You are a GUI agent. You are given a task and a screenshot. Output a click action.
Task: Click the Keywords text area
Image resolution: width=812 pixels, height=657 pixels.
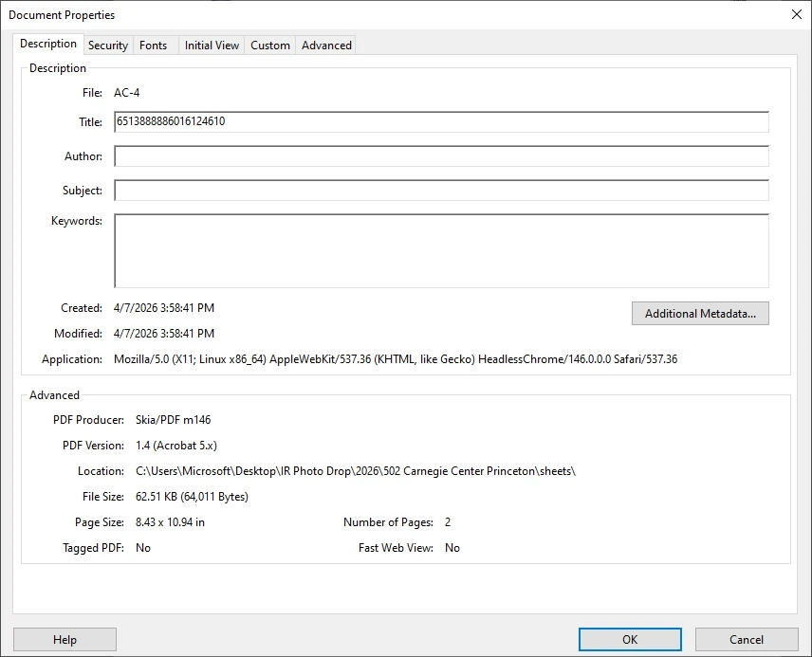tap(441, 249)
